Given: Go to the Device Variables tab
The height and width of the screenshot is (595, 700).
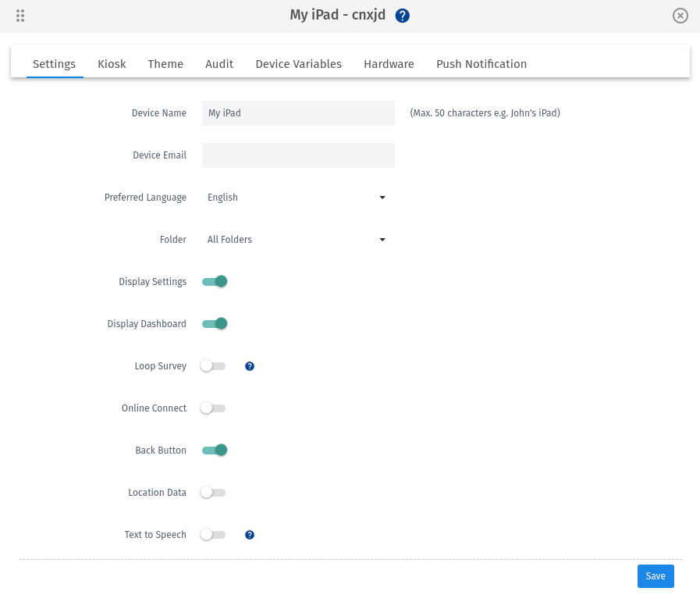Looking at the screenshot, I should click(298, 64).
